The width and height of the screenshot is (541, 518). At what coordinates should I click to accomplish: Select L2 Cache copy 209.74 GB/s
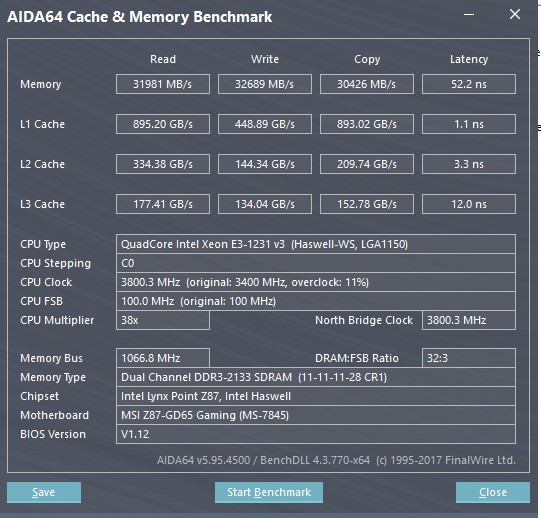tap(367, 164)
